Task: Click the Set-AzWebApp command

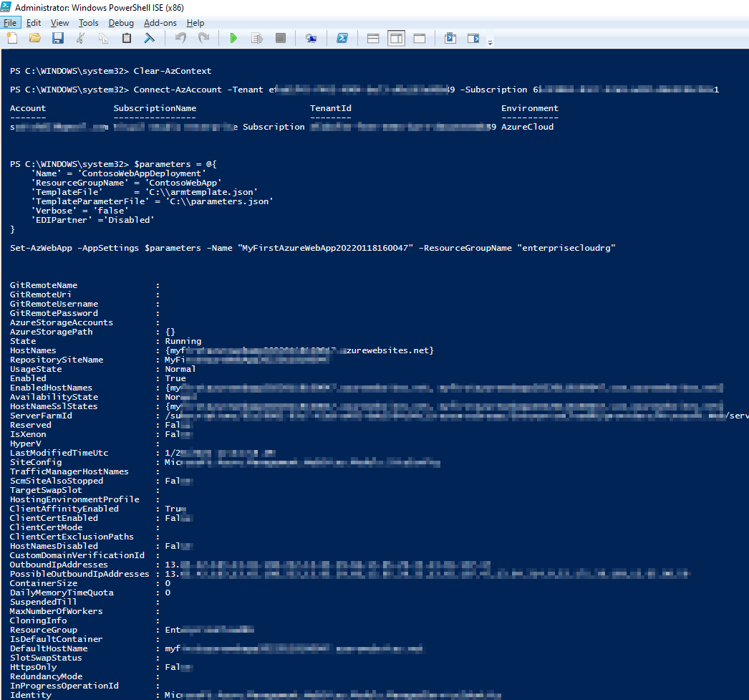Action: click(x=41, y=248)
